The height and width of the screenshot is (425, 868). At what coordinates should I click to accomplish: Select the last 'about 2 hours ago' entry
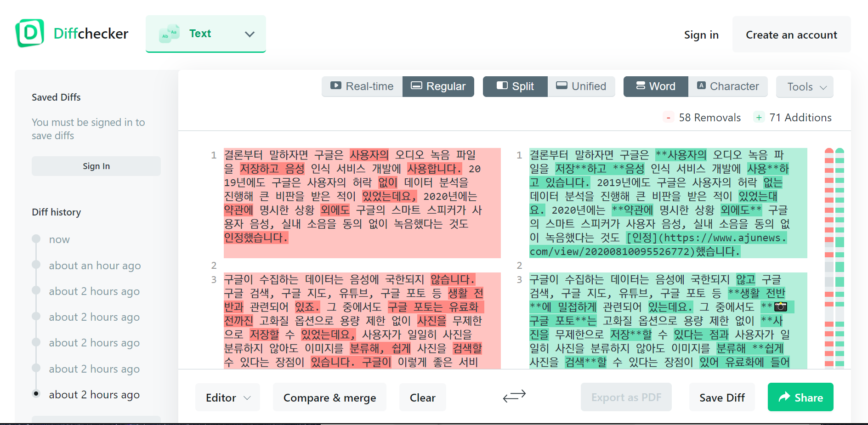pyautogui.click(x=94, y=395)
